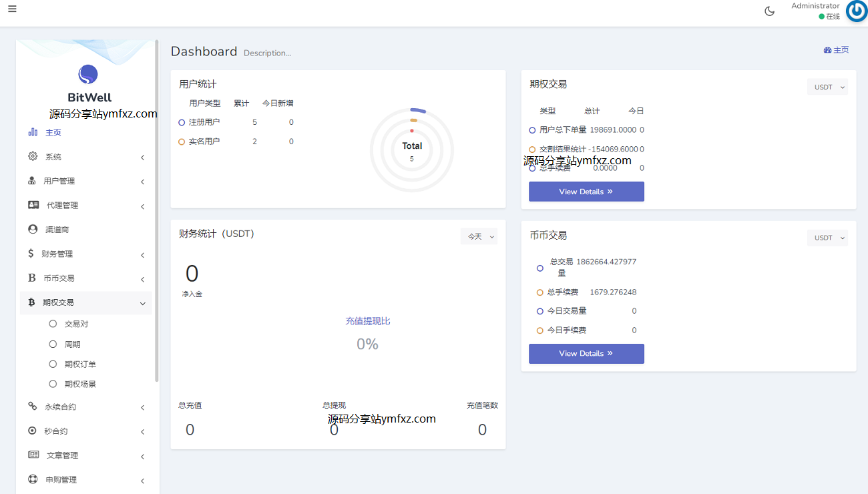This screenshot has height=494, width=868.
Task: Click the 秒合约 sidebar icon
Action: tap(32, 431)
